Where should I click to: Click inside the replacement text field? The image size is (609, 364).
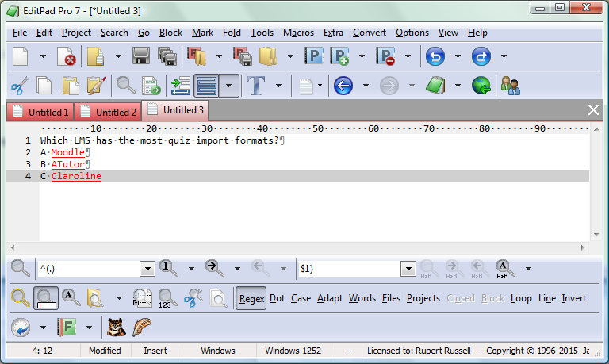pyautogui.click(x=350, y=269)
